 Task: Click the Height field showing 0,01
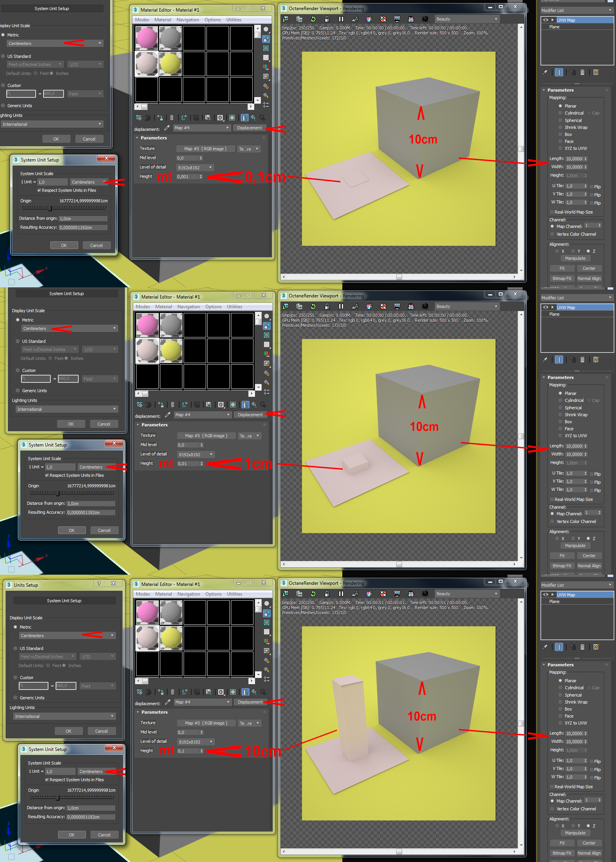coord(188,464)
